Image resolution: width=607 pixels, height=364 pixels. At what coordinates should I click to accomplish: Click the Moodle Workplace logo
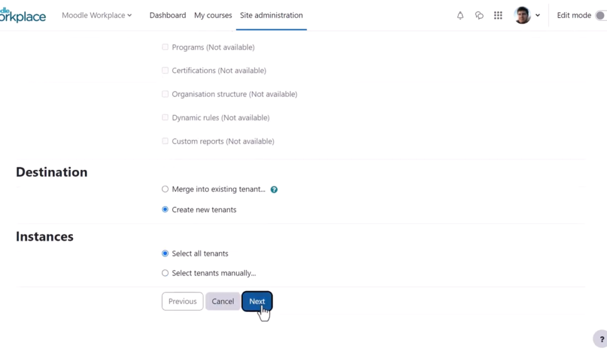point(22,15)
